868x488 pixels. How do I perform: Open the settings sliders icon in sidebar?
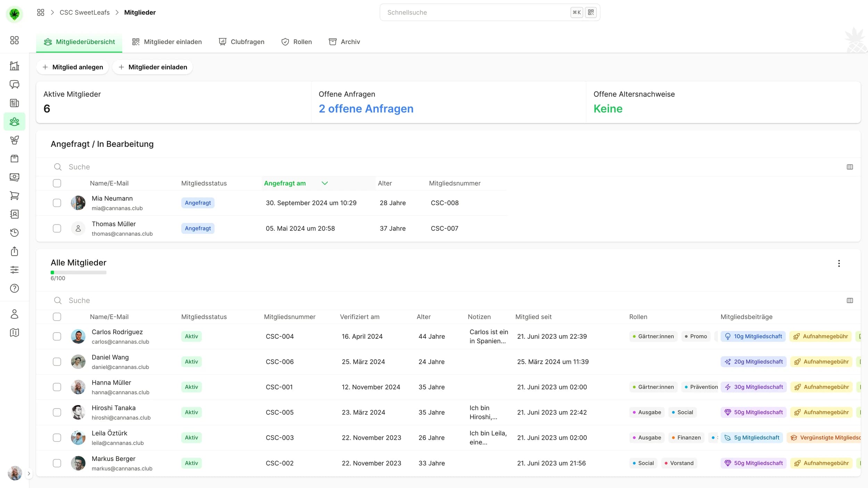pos(14,270)
